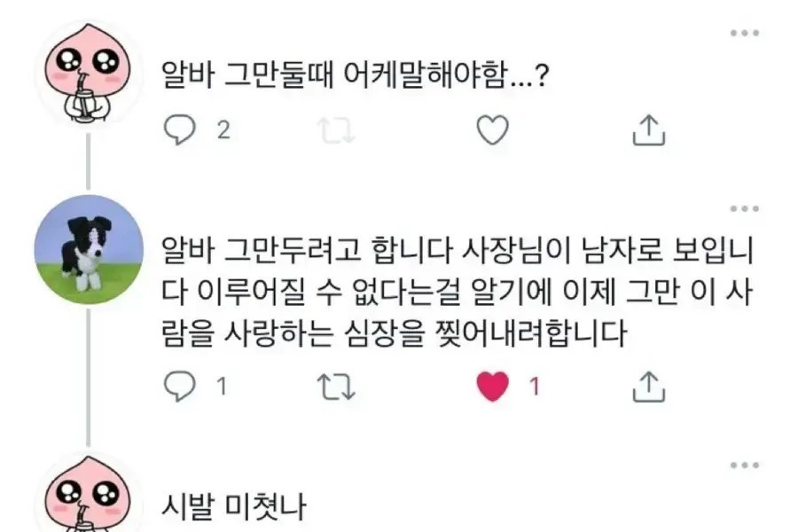Unlike the red-hearted second tweet
Image resolution: width=798 pixels, height=532 pixels.
click(x=492, y=386)
